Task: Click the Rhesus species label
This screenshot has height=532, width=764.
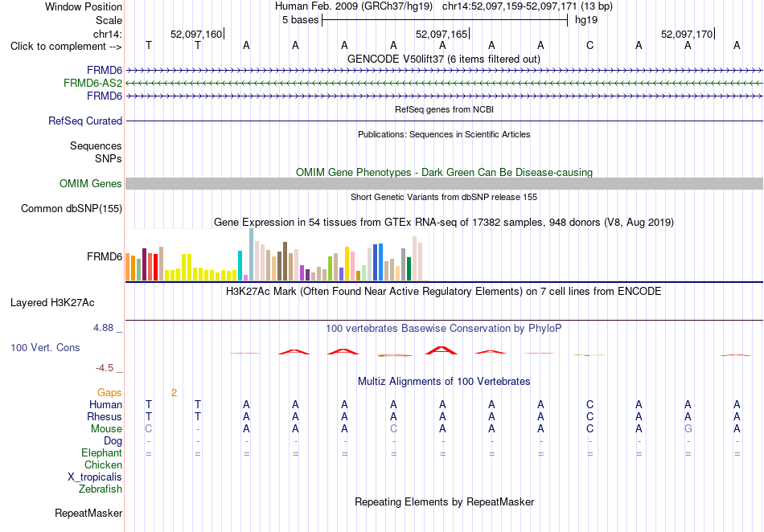Action: pyautogui.click(x=105, y=416)
